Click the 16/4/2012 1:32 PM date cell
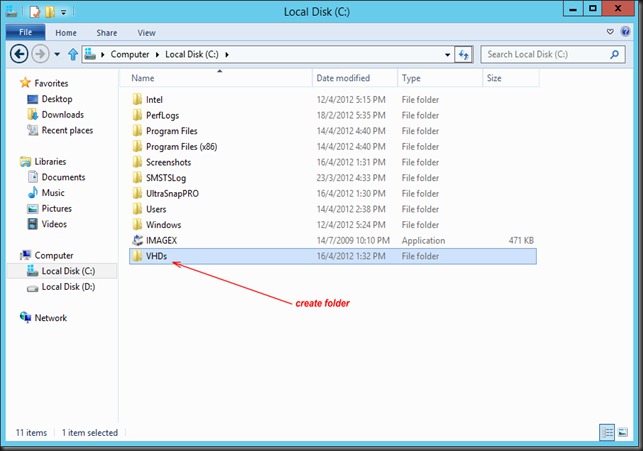 point(351,256)
